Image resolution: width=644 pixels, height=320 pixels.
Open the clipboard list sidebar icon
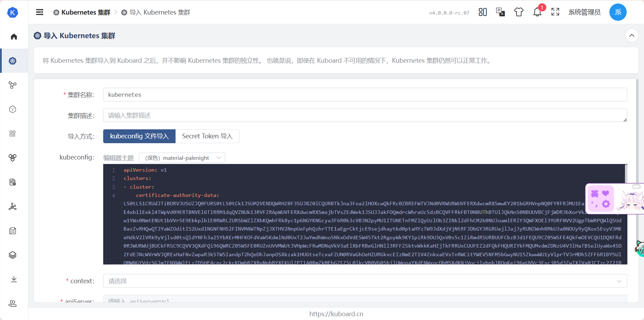13,231
